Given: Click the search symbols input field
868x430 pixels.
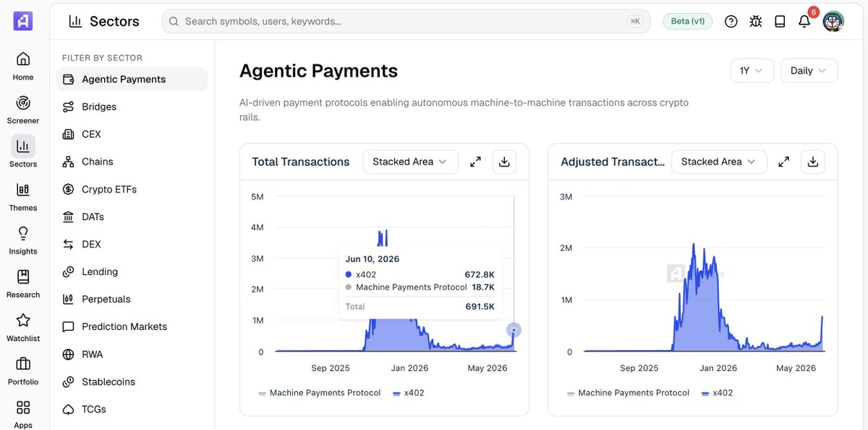Looking at the screenshot, I should tap(406, 21).
